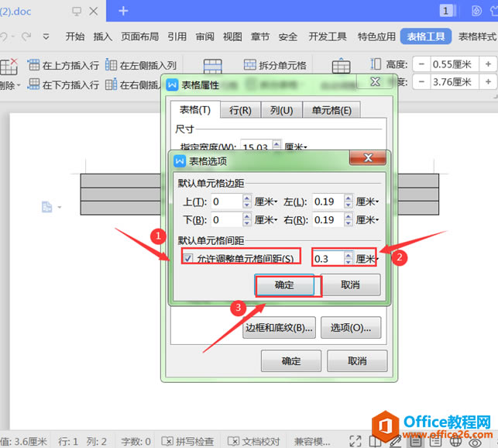
Task: Click Options button in Table Properties
Action: pos(351,327)
